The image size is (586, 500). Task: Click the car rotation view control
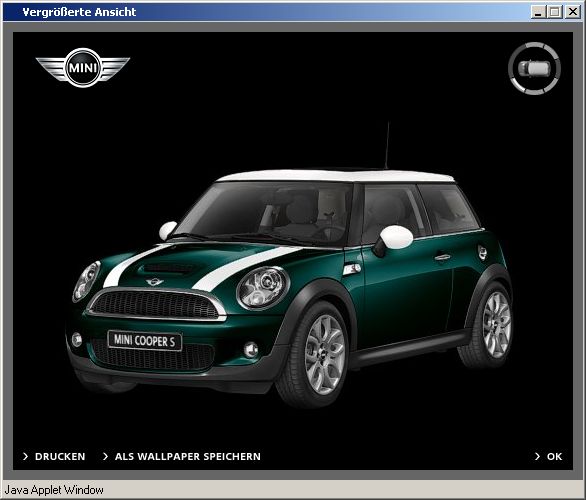534,68
